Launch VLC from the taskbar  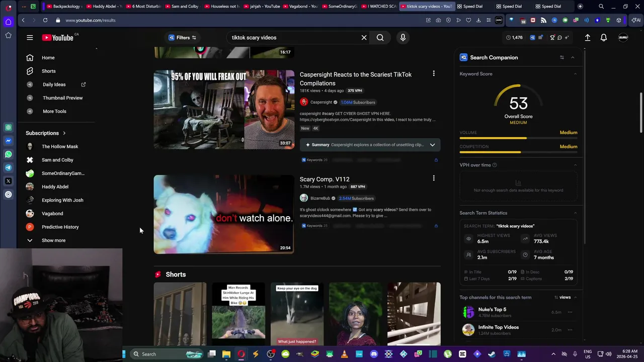(x=345, y=354)
